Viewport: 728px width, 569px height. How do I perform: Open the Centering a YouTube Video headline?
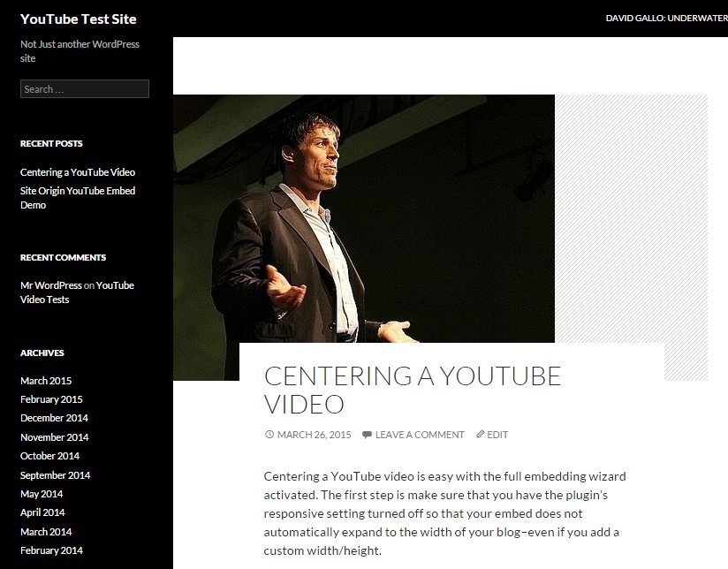412,390
